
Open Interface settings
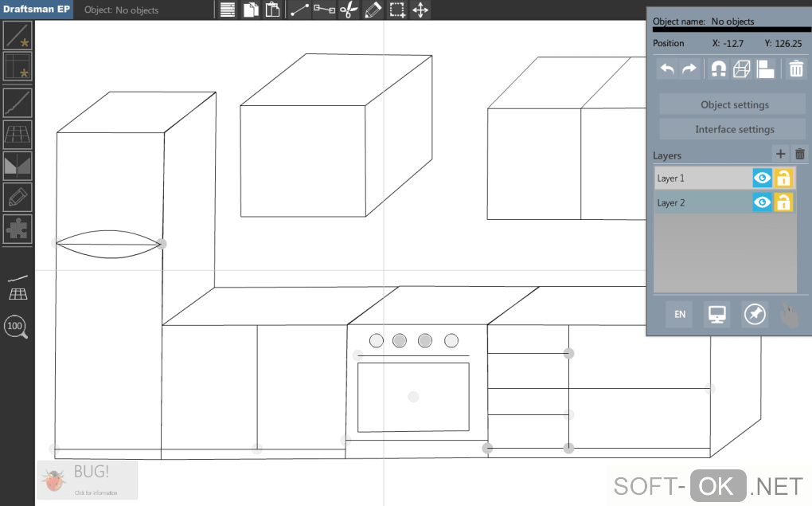click(732, 129)
